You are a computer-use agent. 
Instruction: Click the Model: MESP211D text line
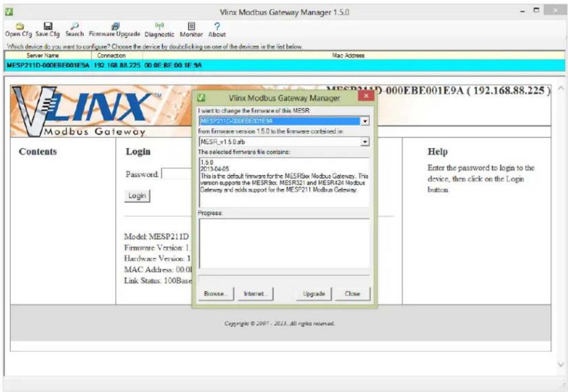[x=156, y=237]
